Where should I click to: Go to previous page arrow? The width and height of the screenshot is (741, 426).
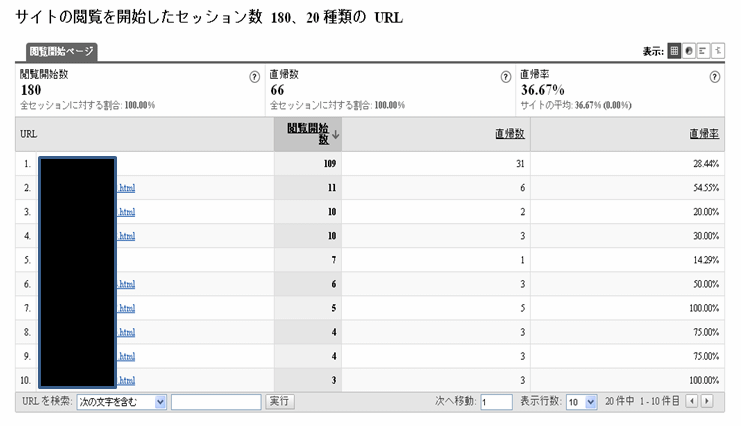coord(692,401)
